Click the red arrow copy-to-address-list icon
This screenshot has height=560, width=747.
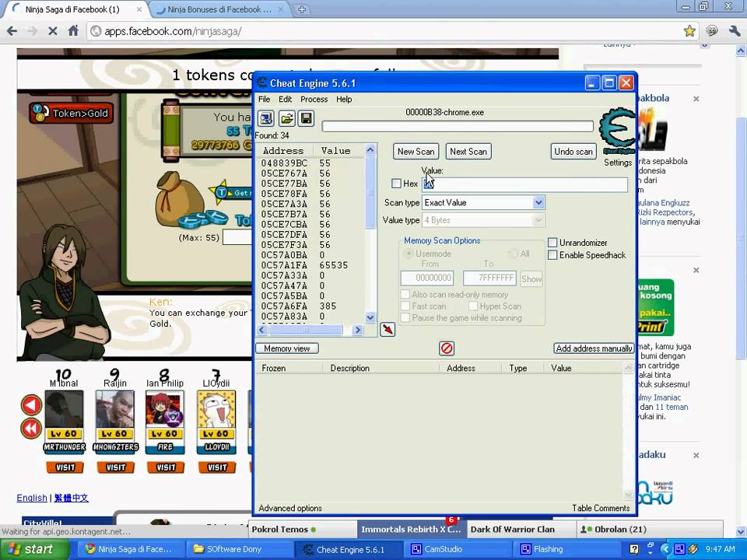point(388,330)
